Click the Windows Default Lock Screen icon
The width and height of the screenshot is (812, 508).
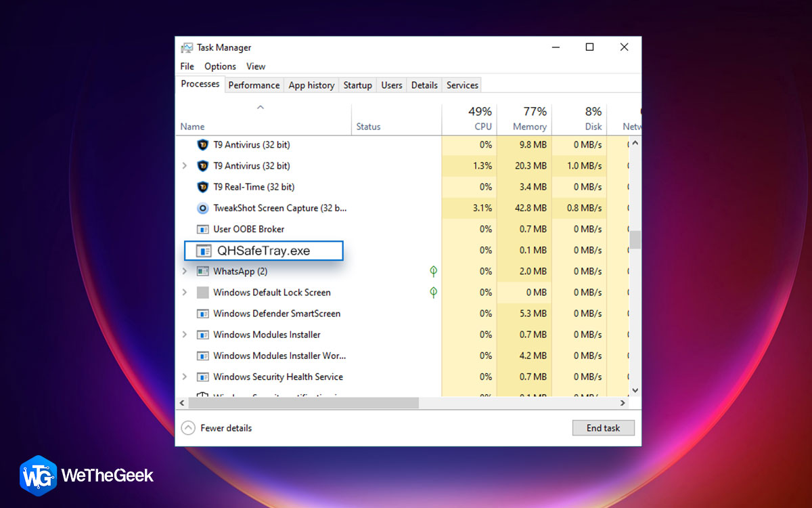[202, 293]
